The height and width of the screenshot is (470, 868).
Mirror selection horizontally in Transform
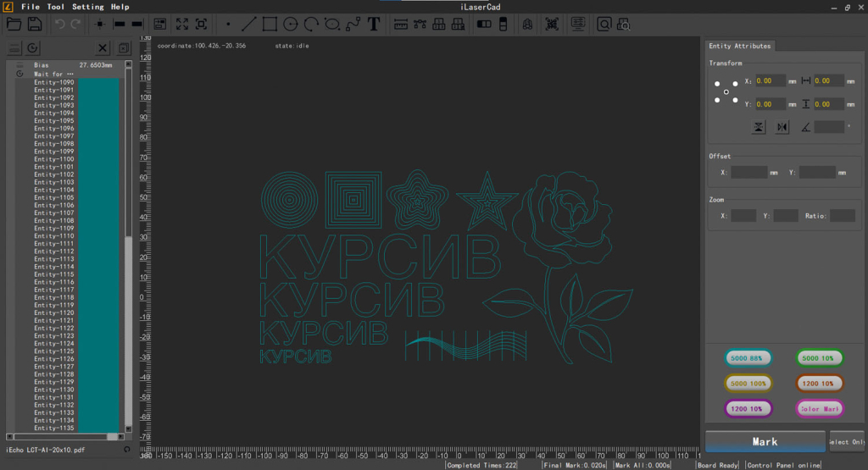[782, 127]
